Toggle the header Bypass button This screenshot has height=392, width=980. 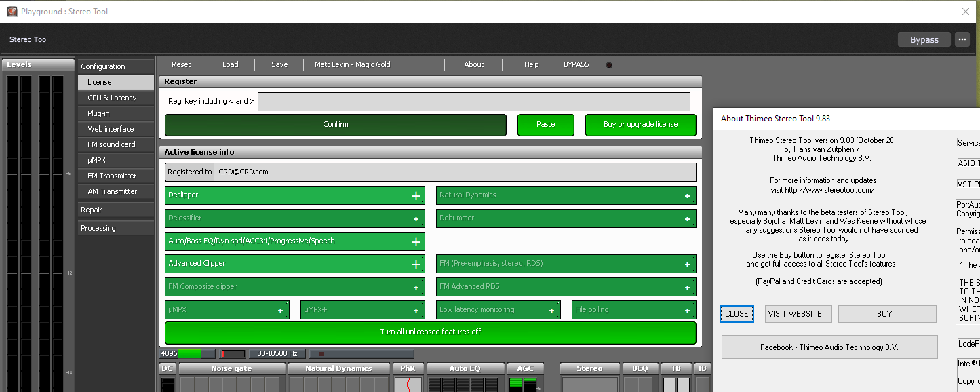(x=924, y=39)
